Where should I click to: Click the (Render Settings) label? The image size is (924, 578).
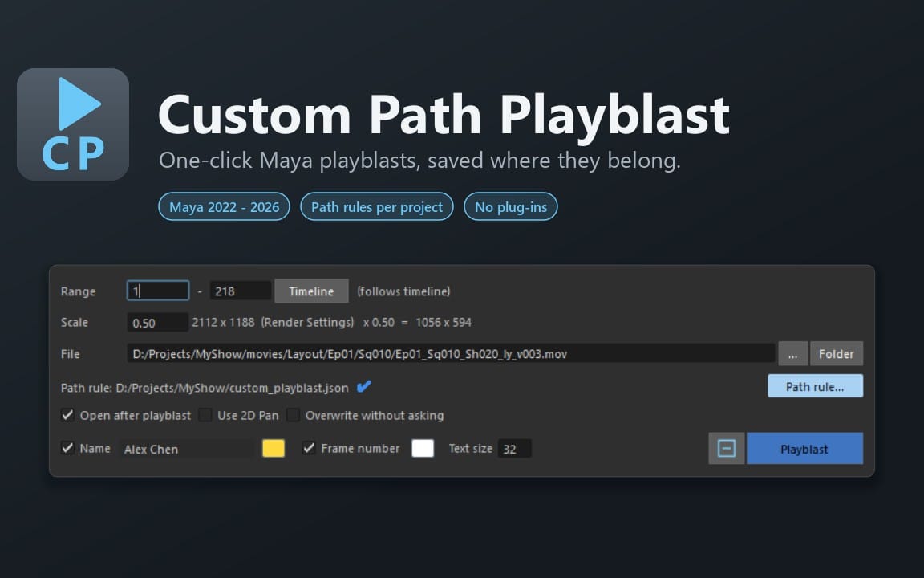point(308,322)
